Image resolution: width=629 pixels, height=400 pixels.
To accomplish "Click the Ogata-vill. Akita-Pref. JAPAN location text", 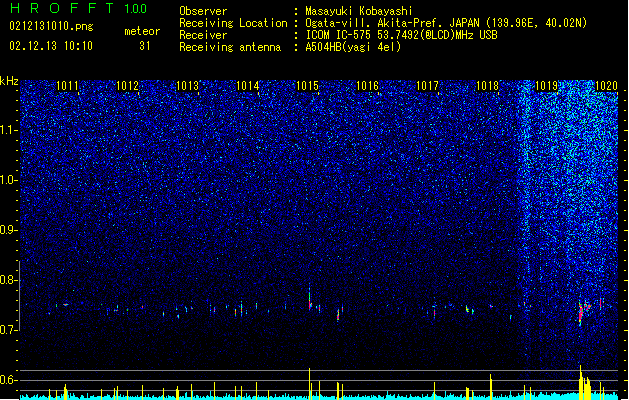I will (x=446, y=23).
